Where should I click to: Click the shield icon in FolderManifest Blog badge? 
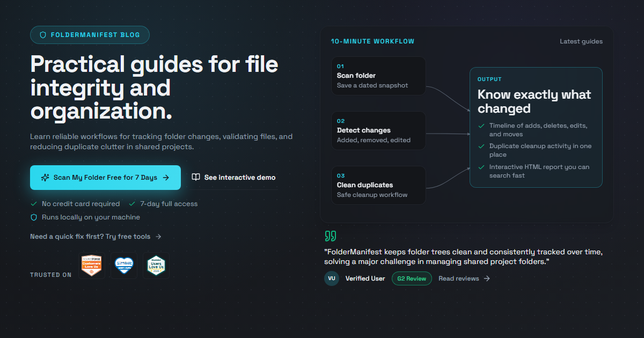point(43,35)
